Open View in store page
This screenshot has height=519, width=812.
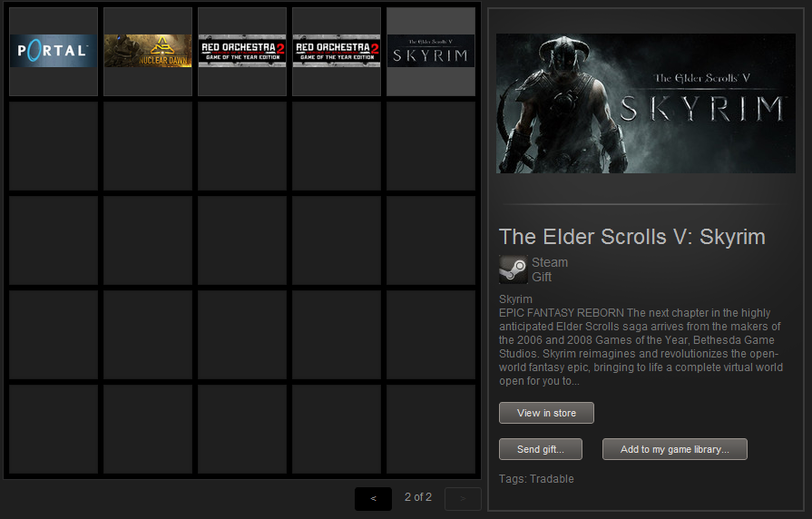(546, 413)
